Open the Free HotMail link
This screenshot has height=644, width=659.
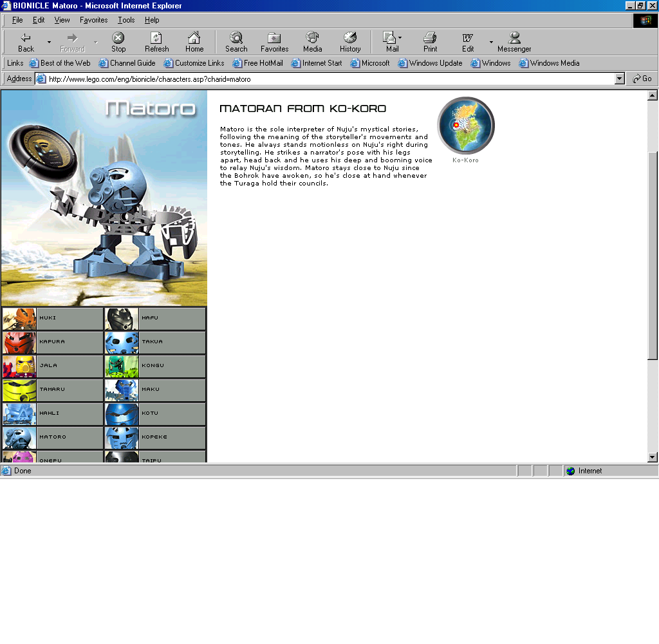pos(257,63)
